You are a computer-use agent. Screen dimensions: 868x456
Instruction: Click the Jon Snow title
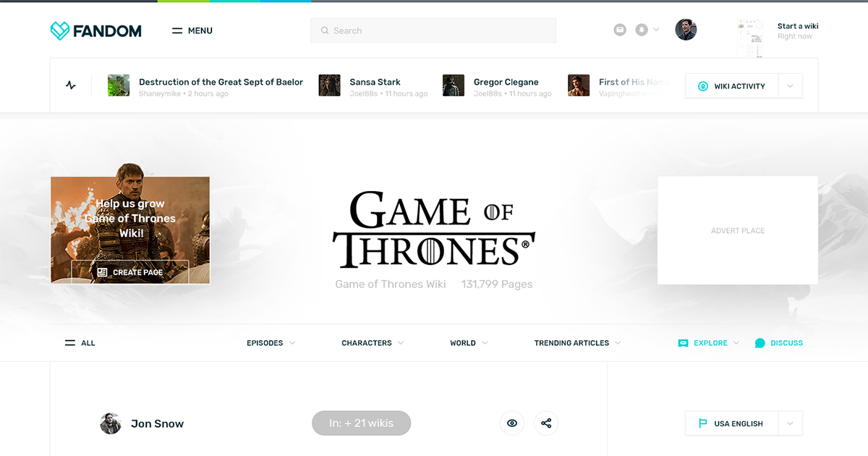pyautogui.click(x=157, y=423)
